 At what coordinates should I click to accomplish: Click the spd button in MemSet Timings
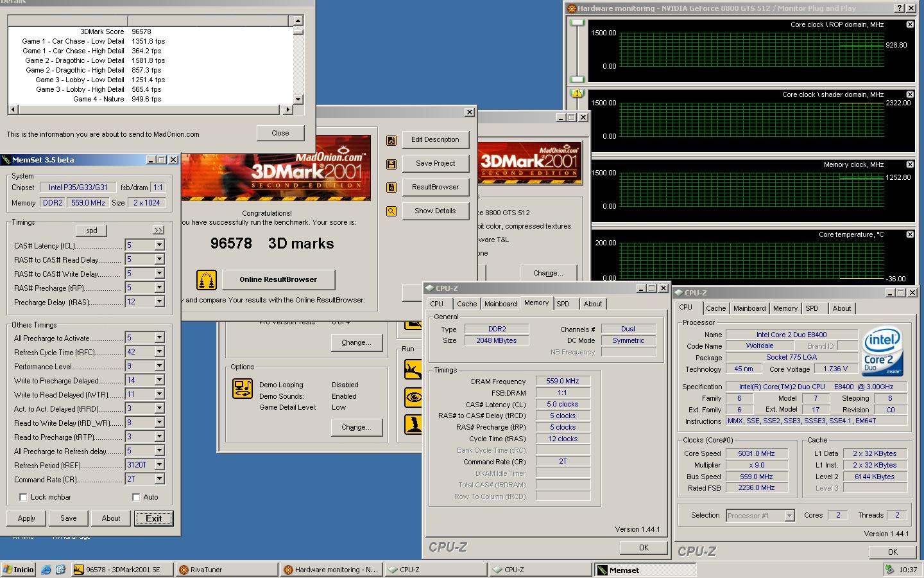92,231
